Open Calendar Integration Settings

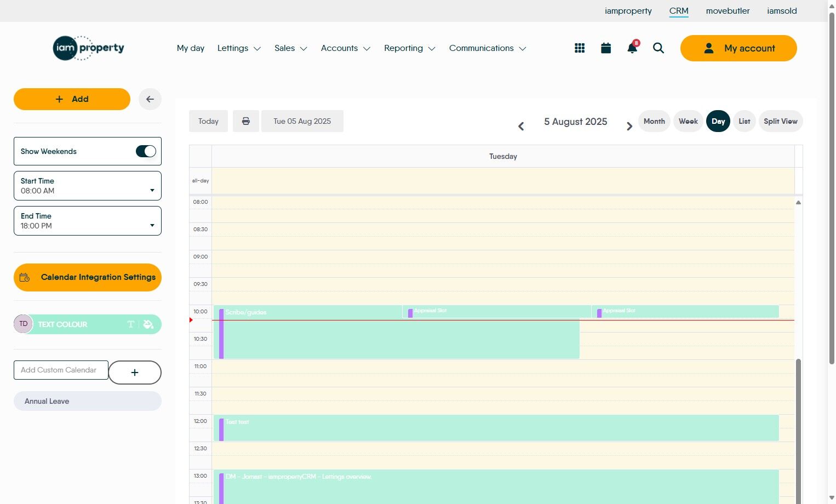click(x=88, y=277)
